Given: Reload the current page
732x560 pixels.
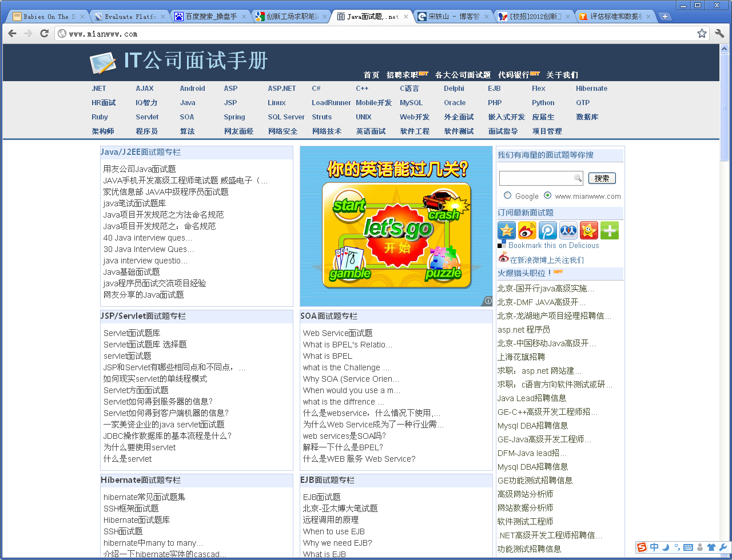Looking at the screenshot, I should pos(44,34).
